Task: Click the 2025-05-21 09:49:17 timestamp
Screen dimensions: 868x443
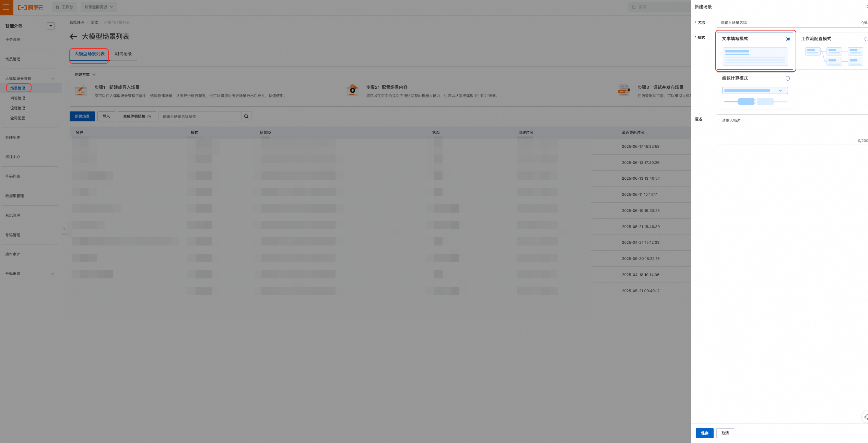Action: tap(641, 291)
